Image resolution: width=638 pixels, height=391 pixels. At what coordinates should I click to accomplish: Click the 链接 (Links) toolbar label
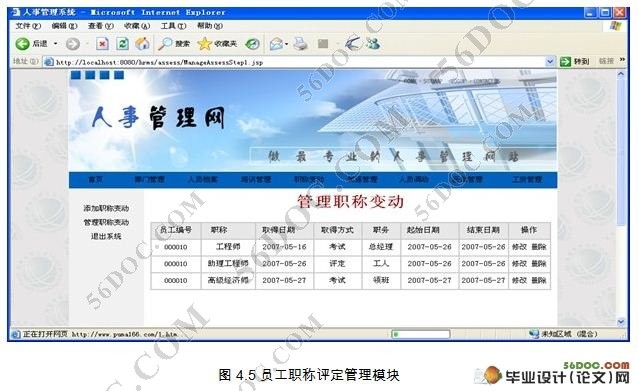(606, 61)
